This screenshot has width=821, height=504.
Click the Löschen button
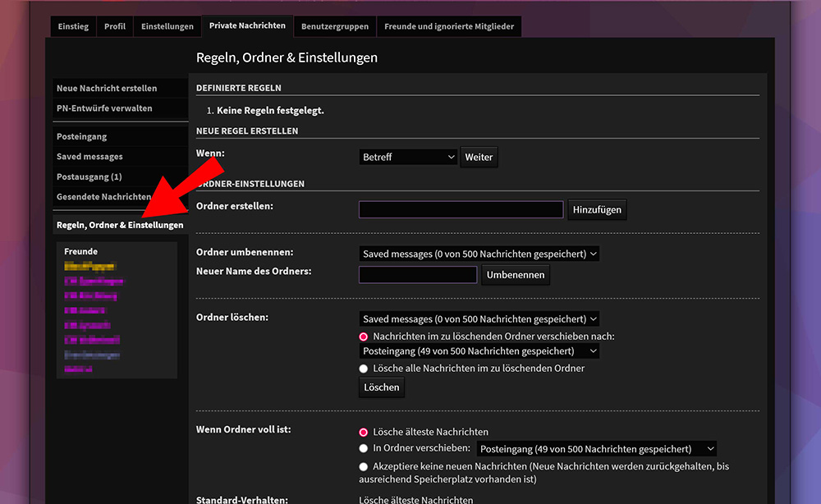coord(382,387)
